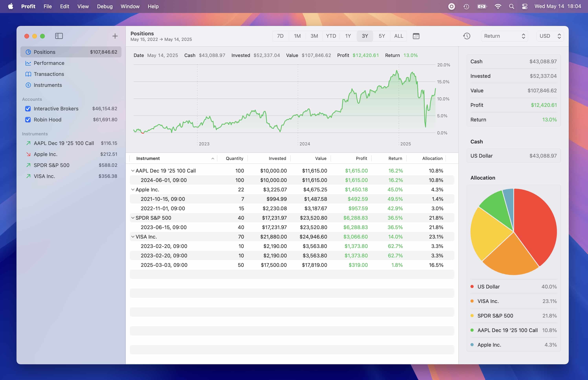
Task: Open the Debug menu
Action: (x=105, y=6)
